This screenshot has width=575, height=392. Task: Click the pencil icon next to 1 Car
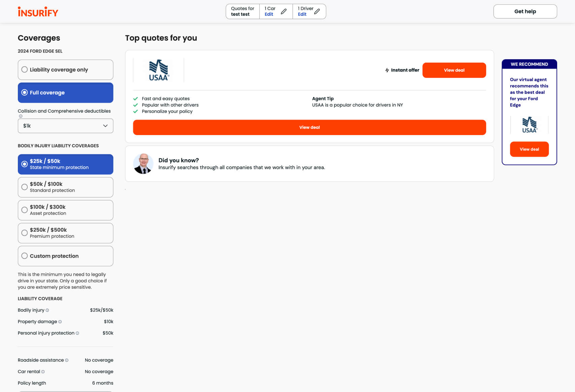[x=284, y=11]
